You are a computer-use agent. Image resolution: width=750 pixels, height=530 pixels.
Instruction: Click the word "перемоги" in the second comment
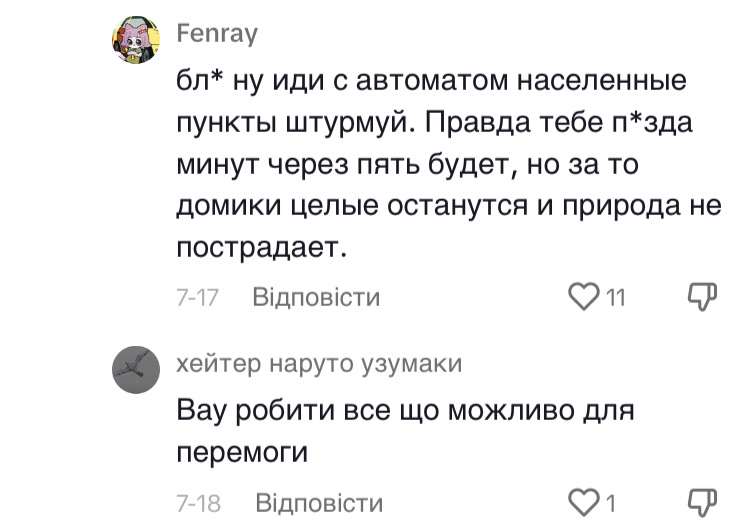(x=240, y=452)
